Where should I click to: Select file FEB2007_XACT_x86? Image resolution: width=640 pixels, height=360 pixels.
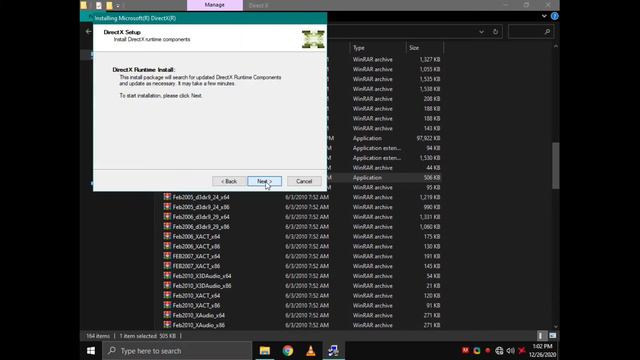pyautogui.click(x=196, y=266)
